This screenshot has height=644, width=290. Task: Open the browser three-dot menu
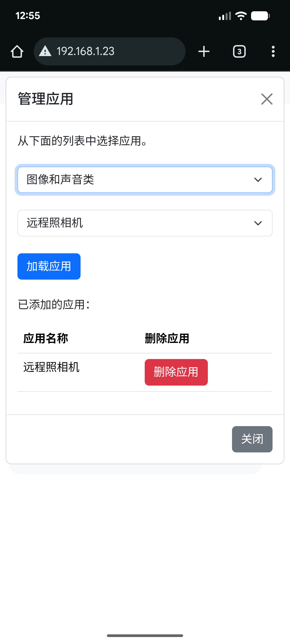tap(273, 51)
